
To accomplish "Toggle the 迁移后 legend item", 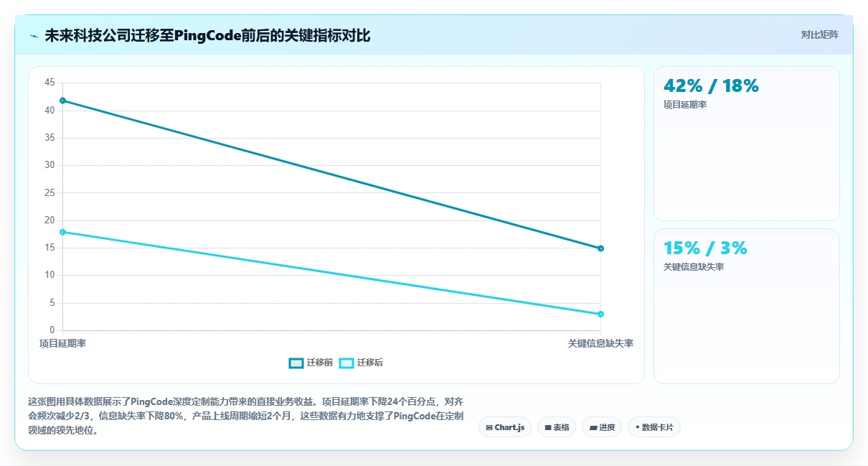I will point(361,363).
